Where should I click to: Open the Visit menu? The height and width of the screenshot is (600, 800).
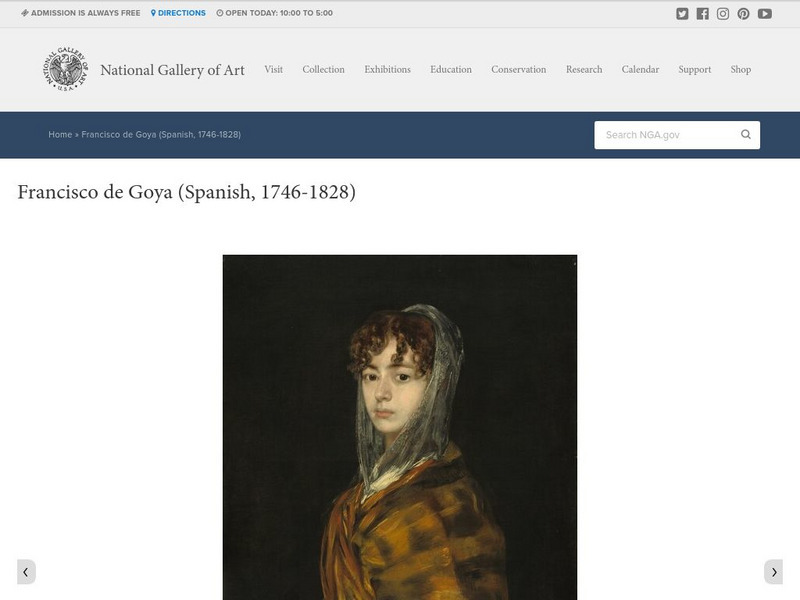pos(273,69)
